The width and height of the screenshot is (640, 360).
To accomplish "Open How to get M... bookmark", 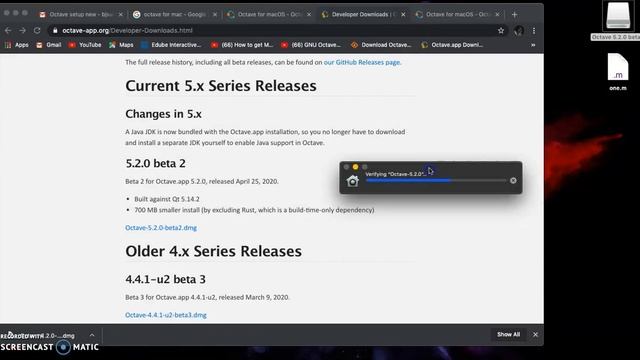I will pos(242,45).
